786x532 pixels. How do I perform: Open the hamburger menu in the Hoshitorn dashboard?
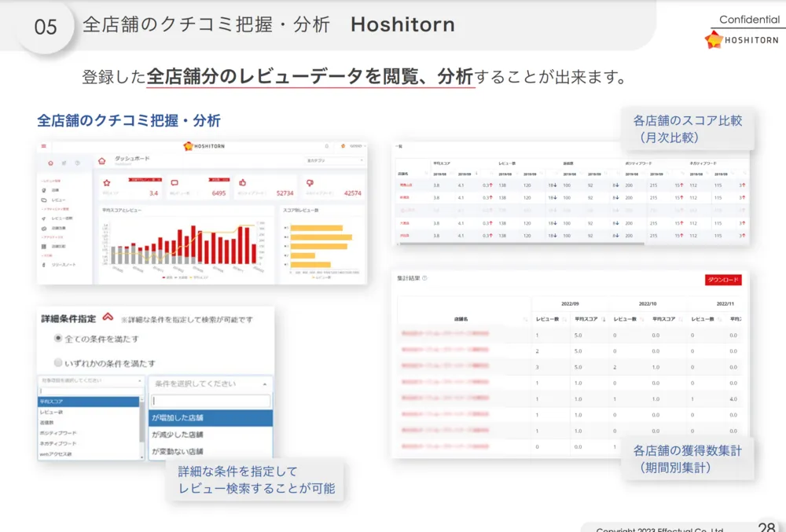[43, 146]
